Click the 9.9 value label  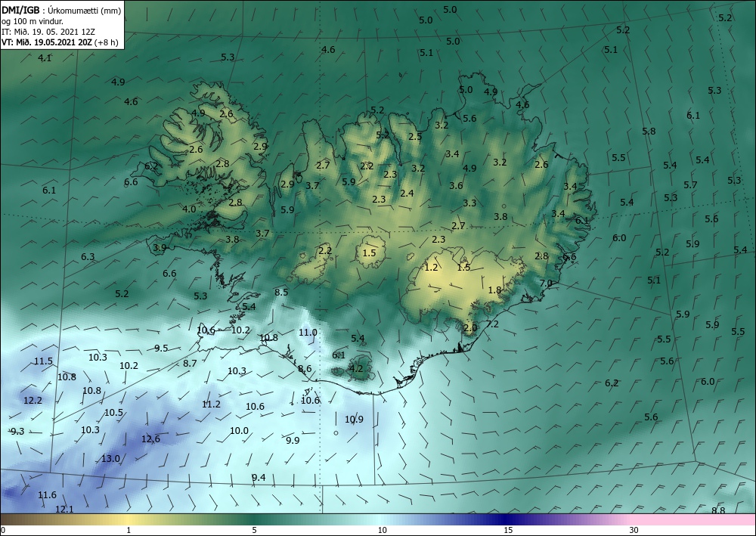[x=293, y=440]
